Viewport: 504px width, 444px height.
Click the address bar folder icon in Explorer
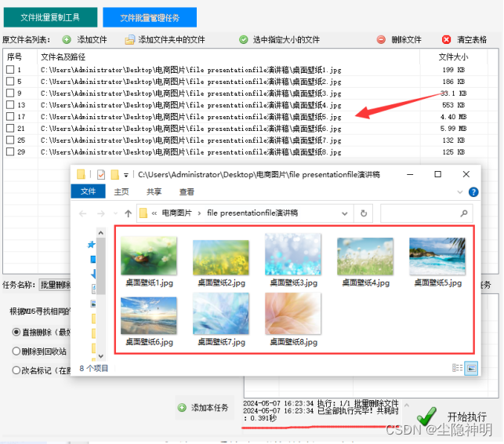point(143,213)
